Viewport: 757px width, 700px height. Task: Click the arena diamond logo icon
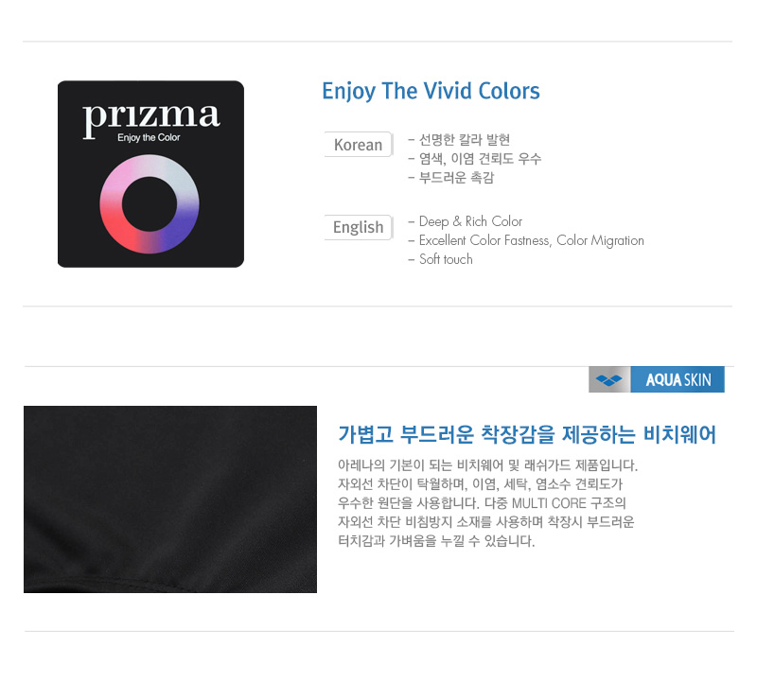pyautogui.click(x=609, y=379)
